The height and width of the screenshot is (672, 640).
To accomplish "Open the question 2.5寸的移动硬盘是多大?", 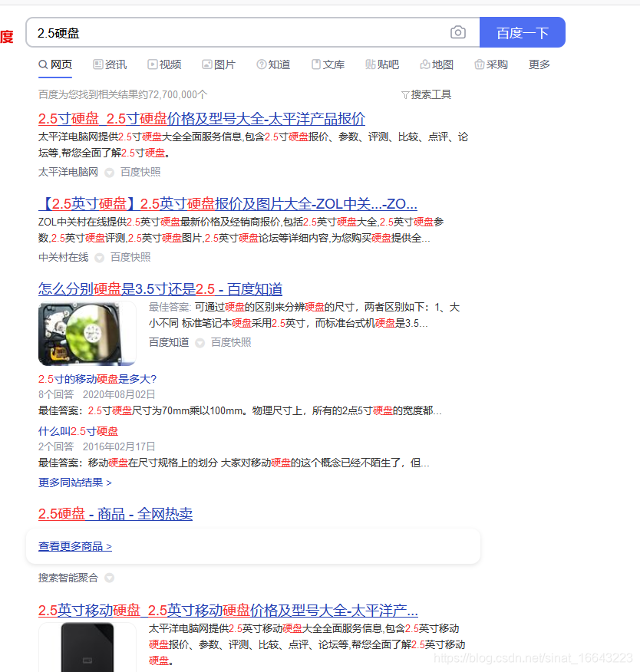I will pyautogui.click(x=97, y=379).
